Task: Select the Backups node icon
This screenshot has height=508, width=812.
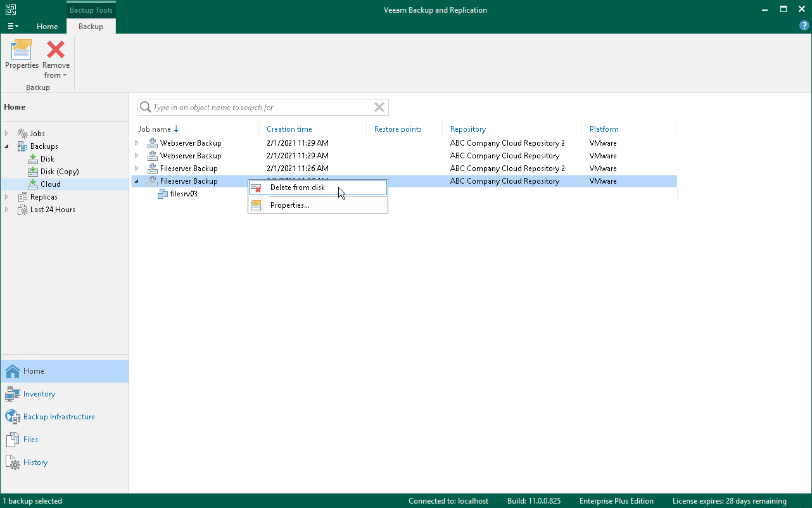Action: pos(23,146)
